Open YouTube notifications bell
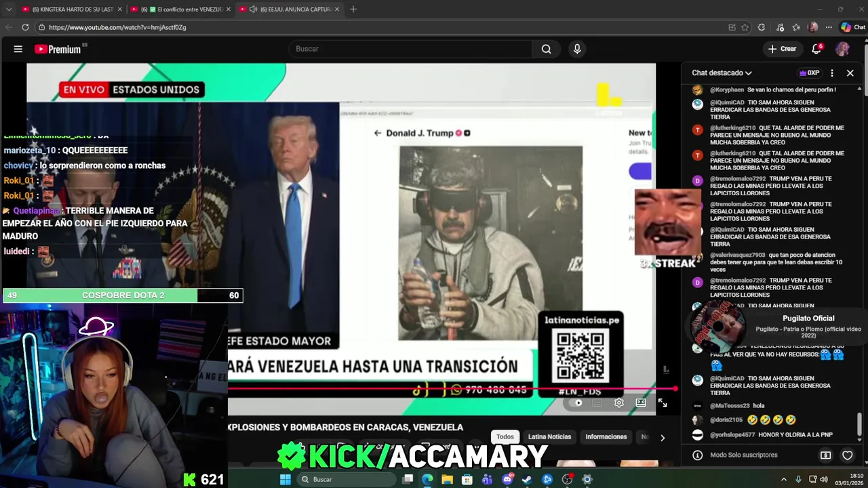The width and height of the screenshot is (868, 488). [817, 49]
